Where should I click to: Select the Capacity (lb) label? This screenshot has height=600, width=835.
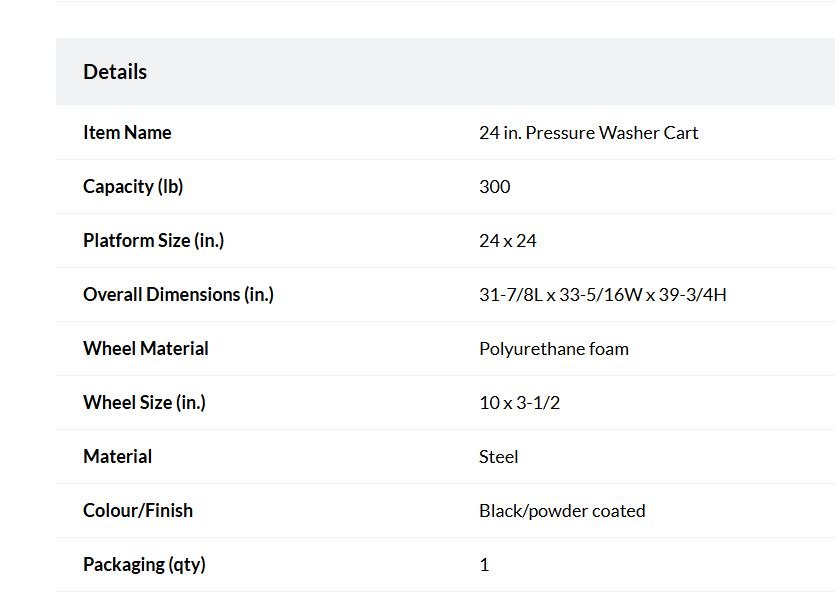133,186
